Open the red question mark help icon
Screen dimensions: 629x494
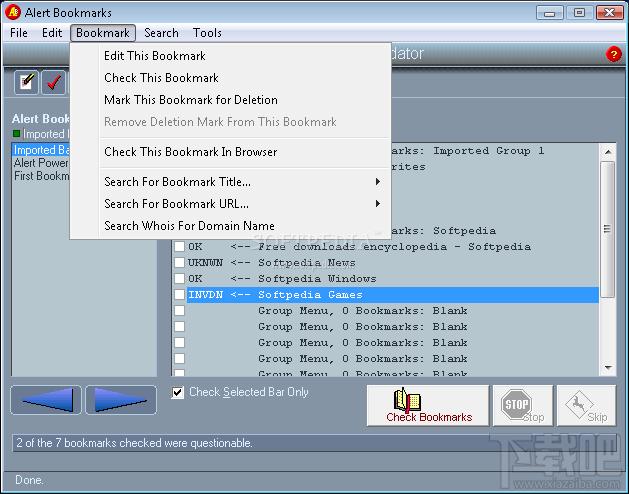[x=613, y=54]
